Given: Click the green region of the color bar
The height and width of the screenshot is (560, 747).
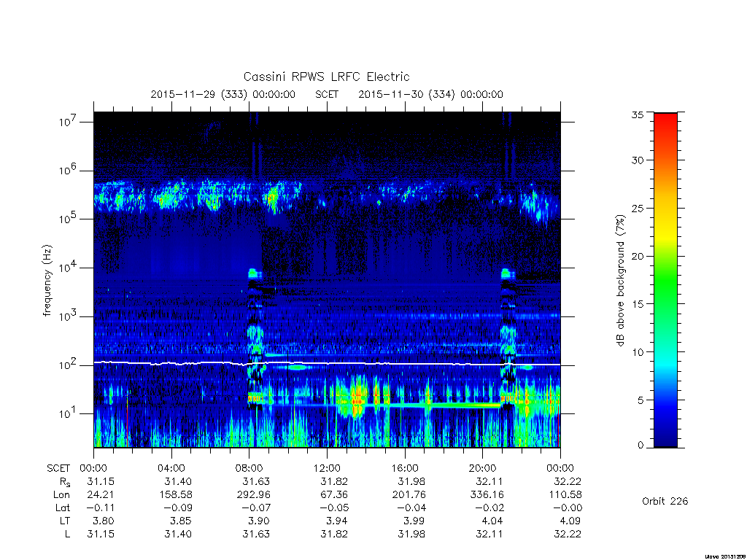Looking at the screenshot, I should (665, 281).
